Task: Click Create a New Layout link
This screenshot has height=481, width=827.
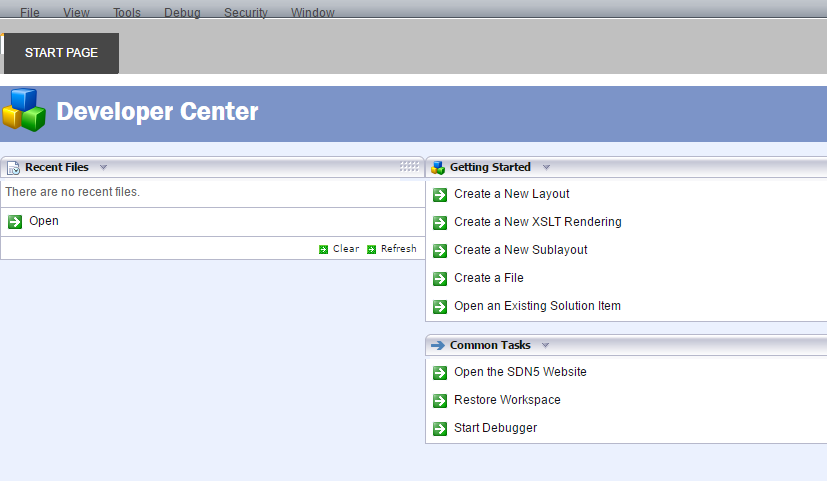Action: tap(512, 194)
